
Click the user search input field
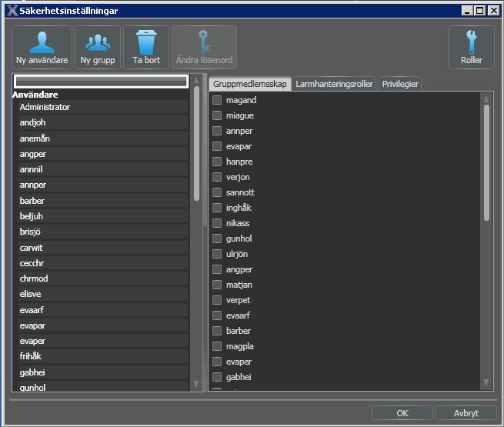pos(101,82)
